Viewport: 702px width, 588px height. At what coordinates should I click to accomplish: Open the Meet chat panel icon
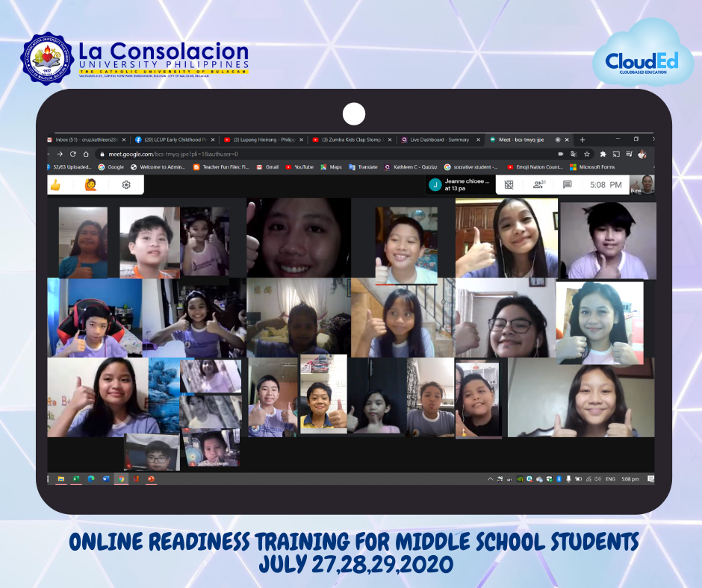pyautogui.click(x=568, y=184)
